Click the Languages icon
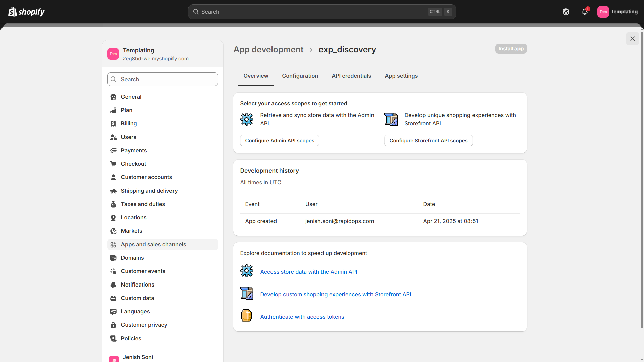 (x=113, y=312)
